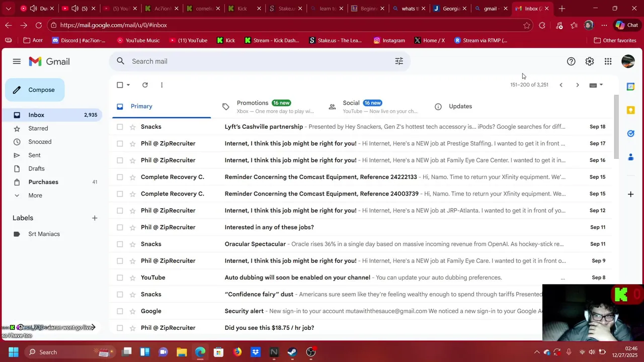Image resolution: width=644 pixels, height=362 pixels.
Task: Open Copilot Chat button
Action: (626, 25)
